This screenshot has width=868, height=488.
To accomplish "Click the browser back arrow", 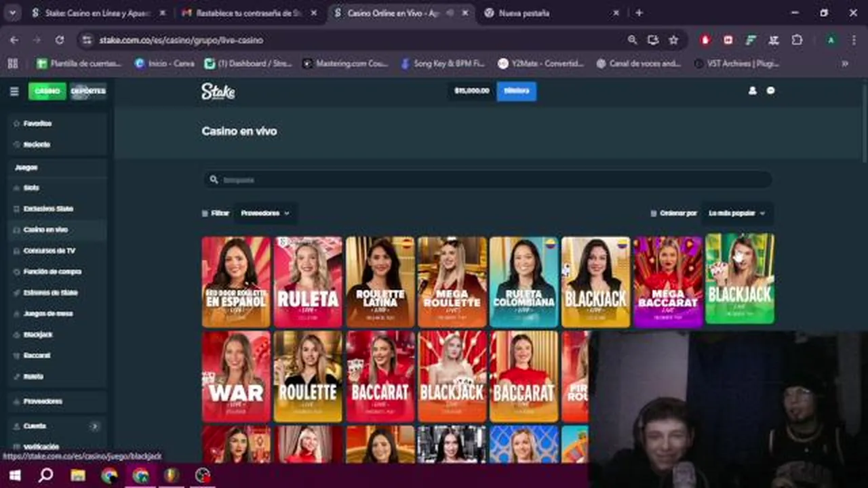I will pyautogui.click(x=14, y=40).
